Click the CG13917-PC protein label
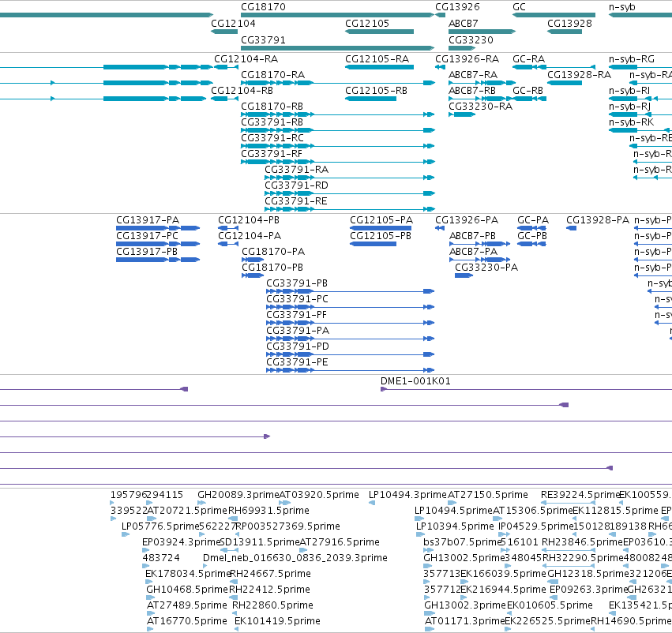672x633 pixels. tap(148, 236)
